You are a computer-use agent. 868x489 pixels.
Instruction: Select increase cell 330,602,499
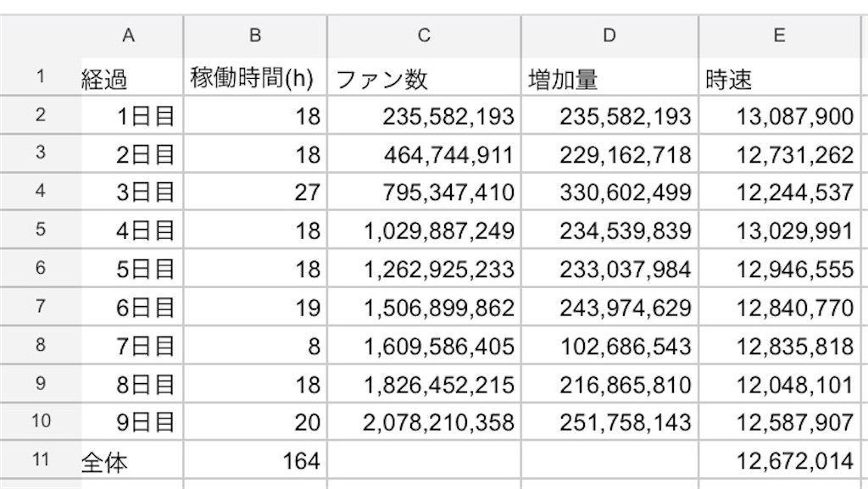[609, 192]
